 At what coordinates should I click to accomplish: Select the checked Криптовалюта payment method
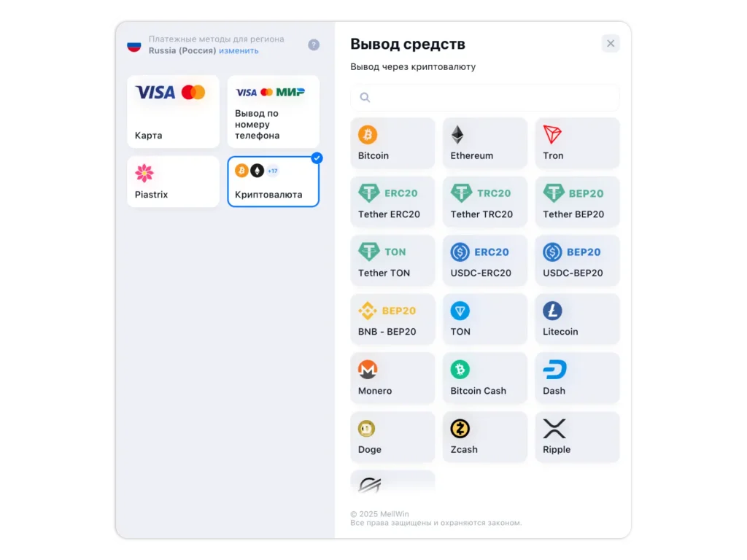(x=273, y=182)
